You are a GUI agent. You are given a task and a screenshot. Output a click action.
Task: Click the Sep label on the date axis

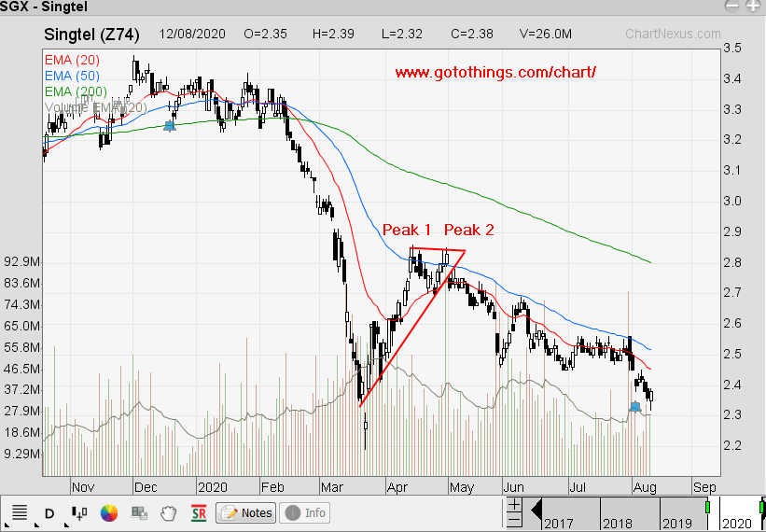pos(704,487)
